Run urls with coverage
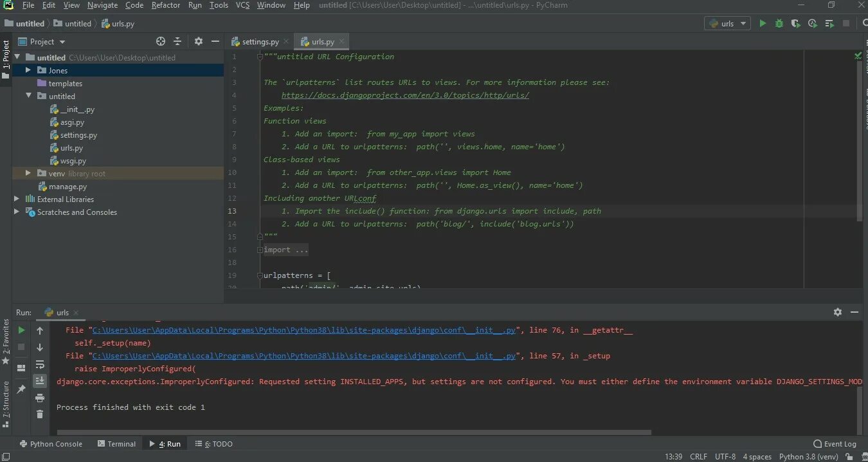The width and height of the screenshot is (868, 462). click(x=796, y=24)
